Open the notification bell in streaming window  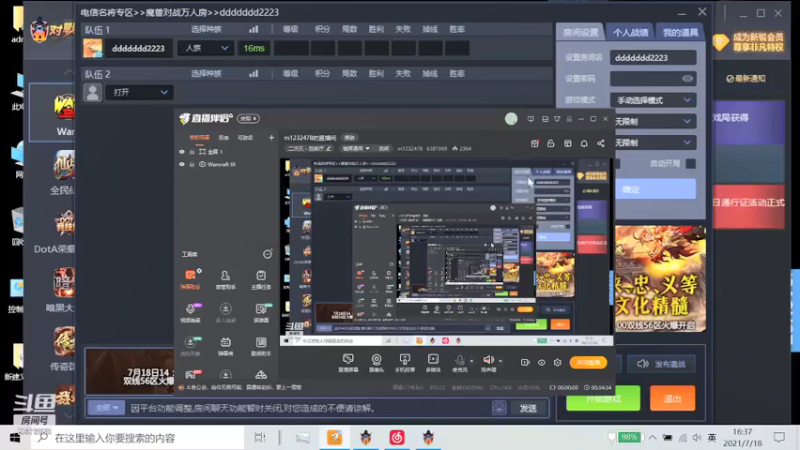click(584, 143)
